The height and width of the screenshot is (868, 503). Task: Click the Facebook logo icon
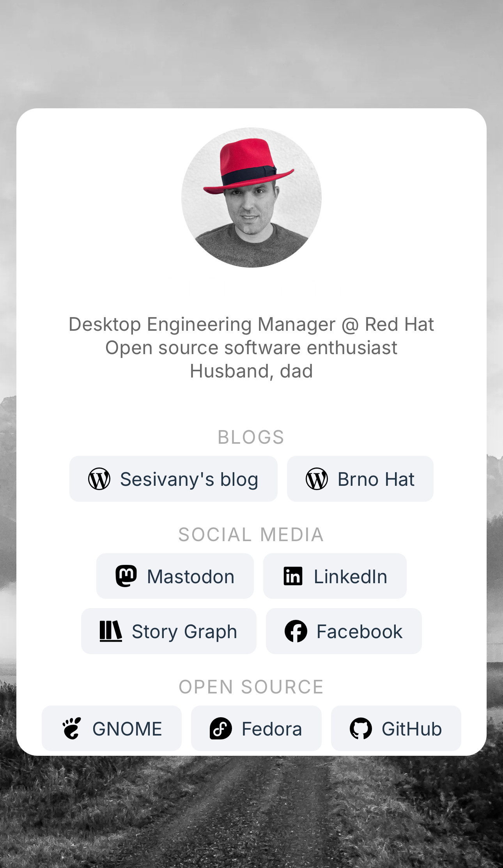tap(296, 631)
